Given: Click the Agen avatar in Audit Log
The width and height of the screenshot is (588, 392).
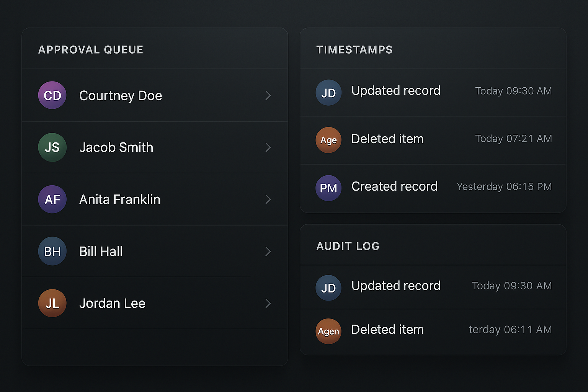Looking at the screenshot, I should (328, 331).
